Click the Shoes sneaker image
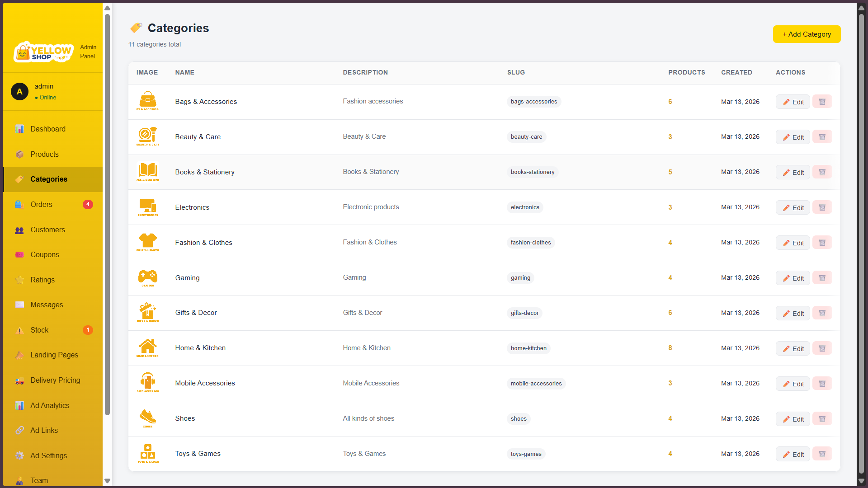 coord(148,418)
